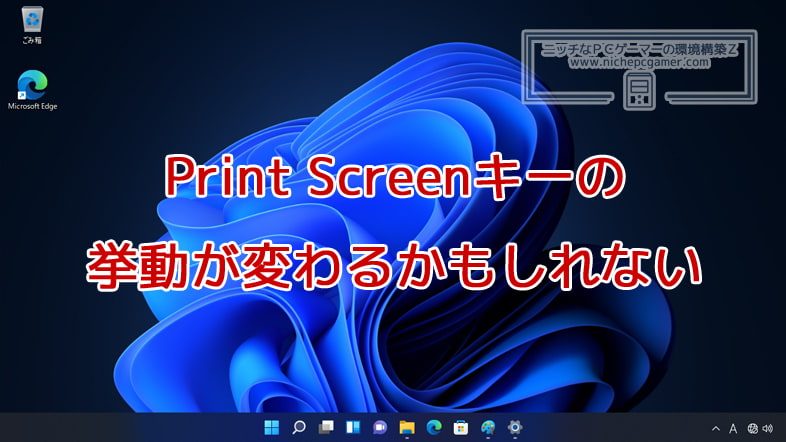Viewport: 786px width, 442px height.
Task: Open taskbar Search magnifier
Action: pyautogui.click(x=299, y=427)
